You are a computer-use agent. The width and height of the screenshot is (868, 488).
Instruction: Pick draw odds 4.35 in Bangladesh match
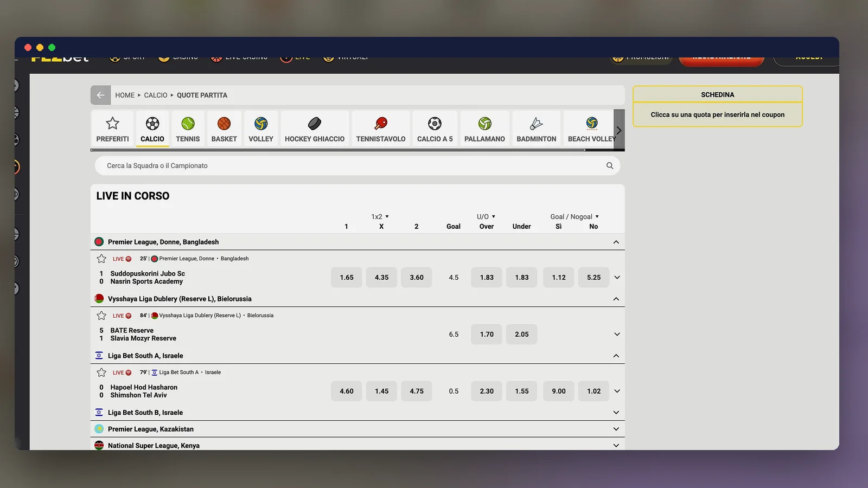tap(381, 278)
